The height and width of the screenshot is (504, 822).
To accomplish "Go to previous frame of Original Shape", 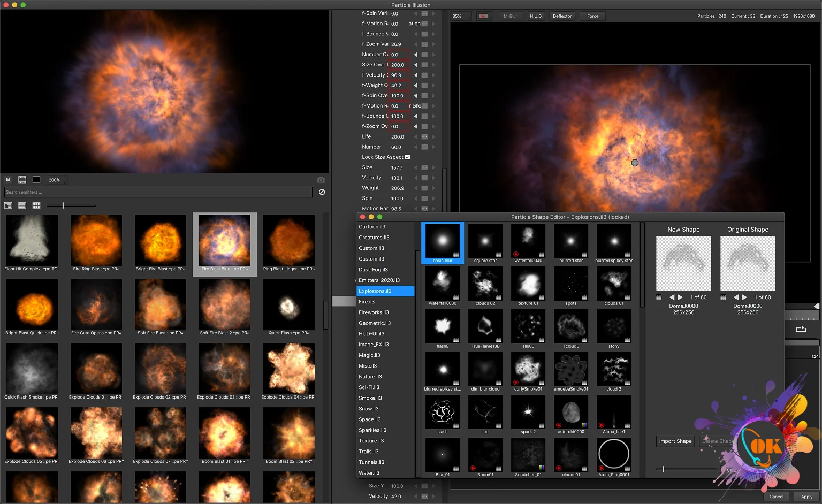I will pyautogui.click(x=736, y=297).
